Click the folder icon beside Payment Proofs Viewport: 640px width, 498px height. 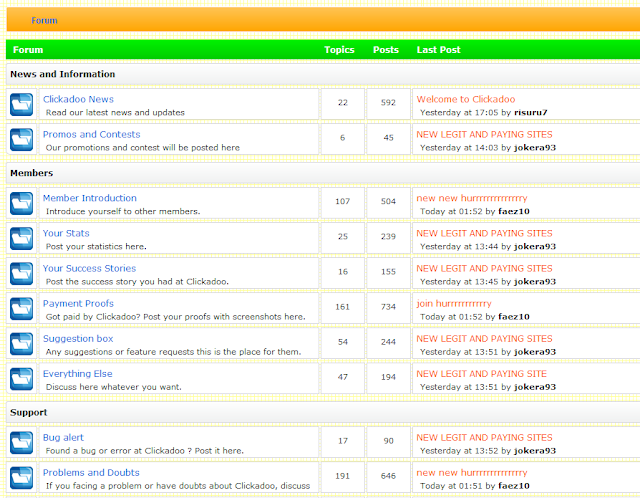tap(22, 309)
